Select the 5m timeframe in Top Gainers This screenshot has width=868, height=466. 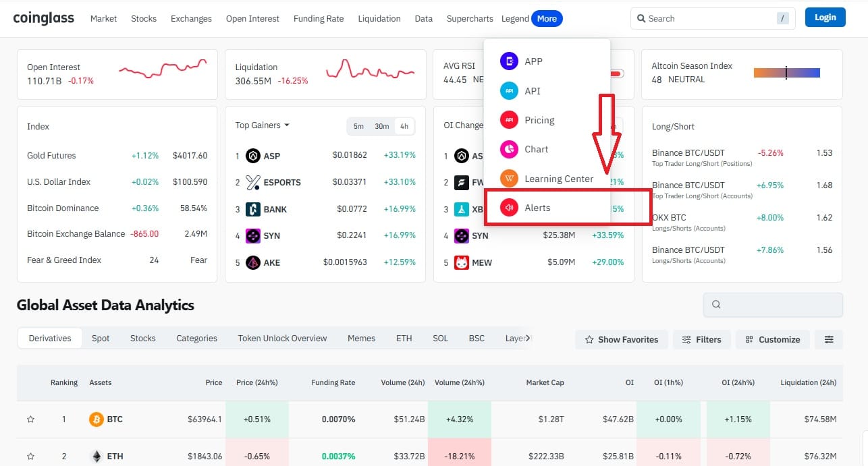tap(358, 126)
